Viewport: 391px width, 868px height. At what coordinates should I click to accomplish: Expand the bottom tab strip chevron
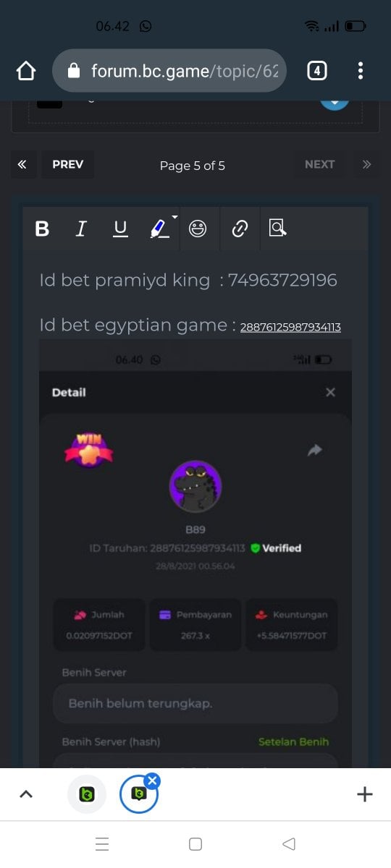pyautogui.click(x=25, y=794)
